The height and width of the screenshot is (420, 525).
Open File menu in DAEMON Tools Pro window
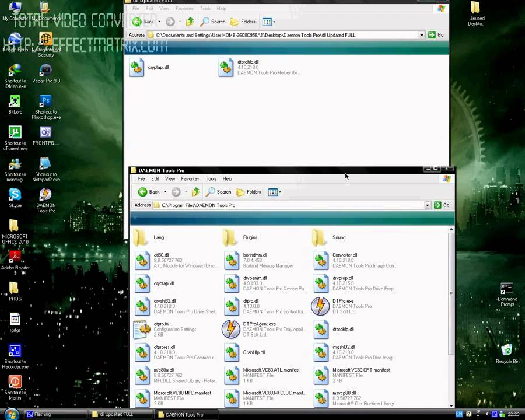(x=141, y=179)
